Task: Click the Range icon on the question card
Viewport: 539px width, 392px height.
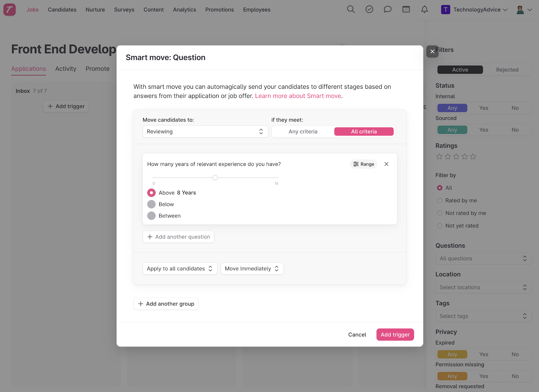Action: (363, 164)
